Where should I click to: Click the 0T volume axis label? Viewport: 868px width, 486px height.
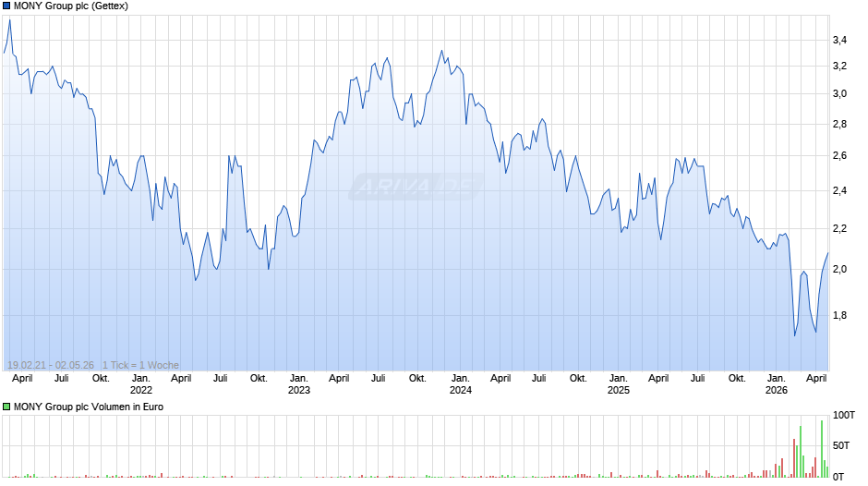pyautogui.click(x=838, y=477)
